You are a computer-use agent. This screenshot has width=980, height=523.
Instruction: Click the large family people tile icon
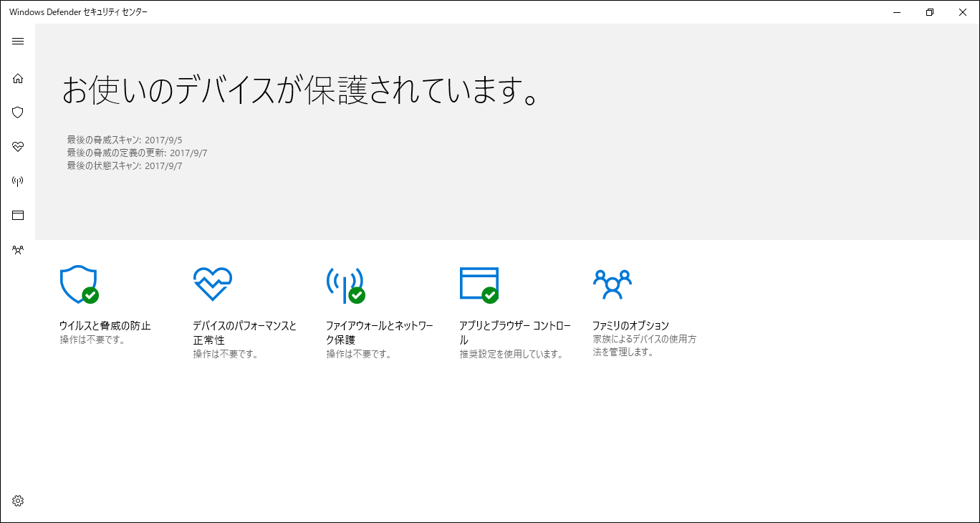coord(612,284)
